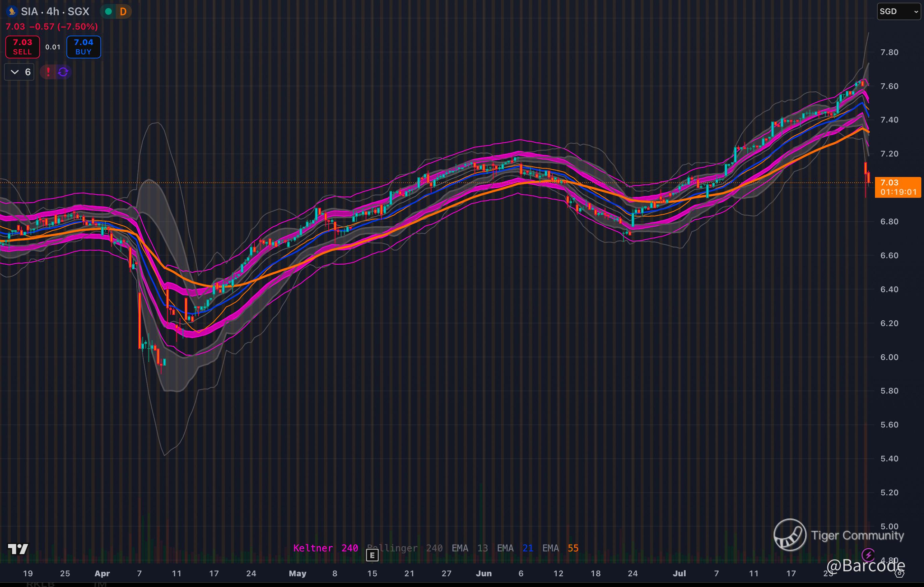Click the green market open status dot
Image resolution: width=924 pixels, height=587 pixels.
click(x=108, y=11)
